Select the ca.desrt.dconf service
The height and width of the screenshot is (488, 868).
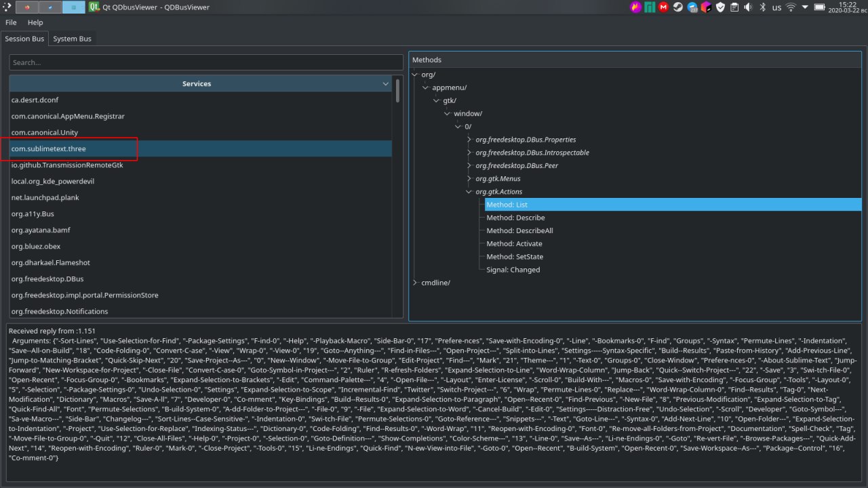(201, 100)
